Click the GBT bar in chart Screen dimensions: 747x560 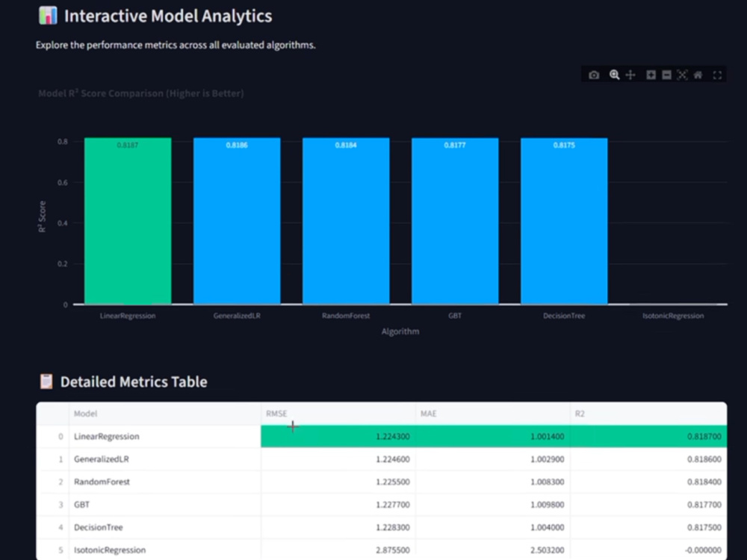(455, 221)
